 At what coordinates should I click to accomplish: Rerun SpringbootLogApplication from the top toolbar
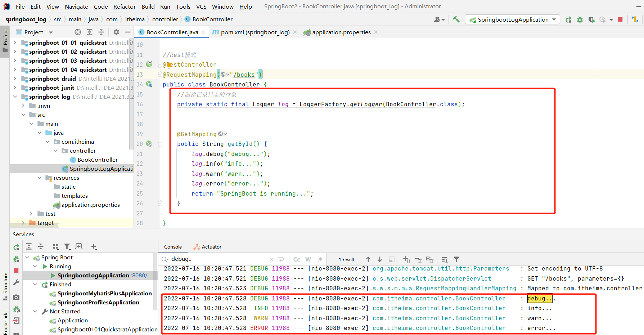pyautogui.click(x=568, y=19)
